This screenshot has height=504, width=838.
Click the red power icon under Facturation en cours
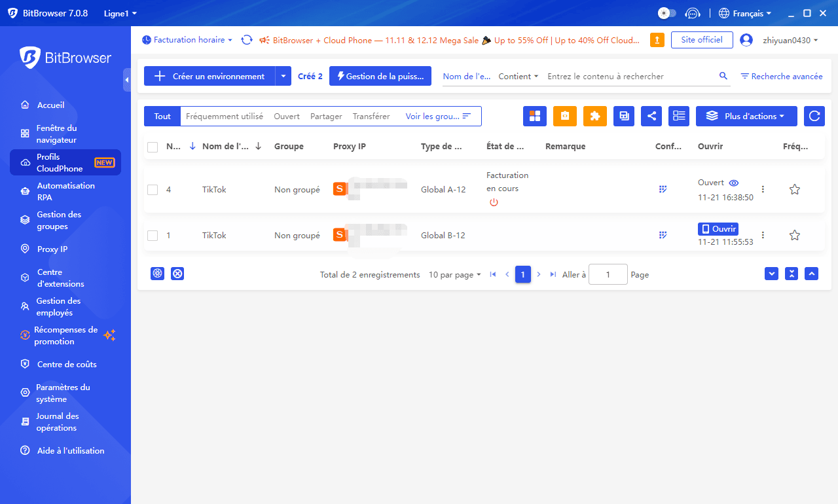click(x=494, y=202)
